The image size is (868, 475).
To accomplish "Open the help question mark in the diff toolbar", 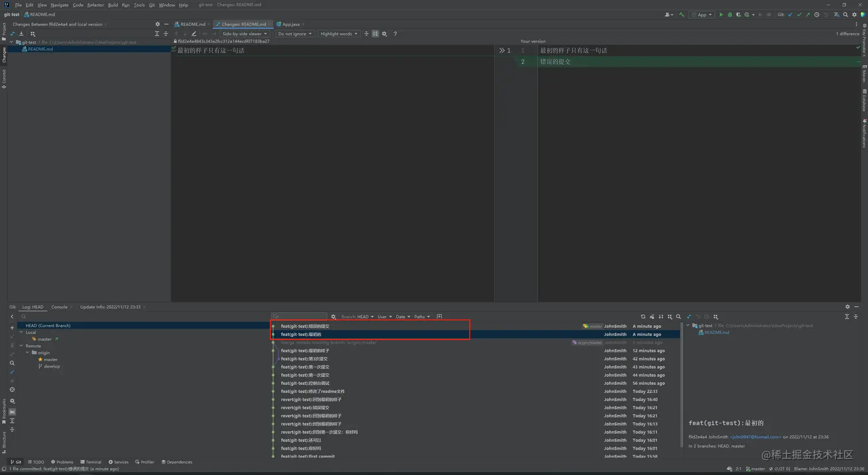I will 395,34.
